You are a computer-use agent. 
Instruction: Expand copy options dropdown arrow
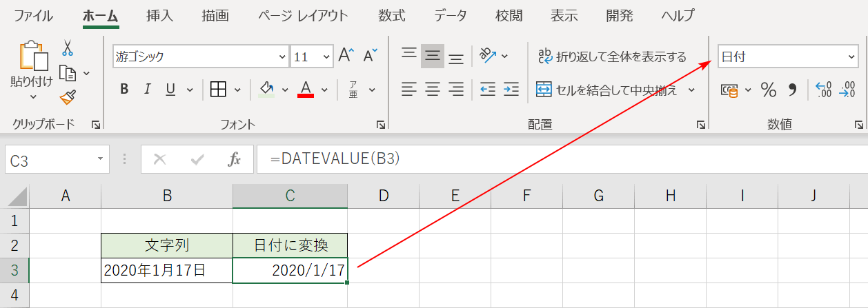click(x=86, y=73)
